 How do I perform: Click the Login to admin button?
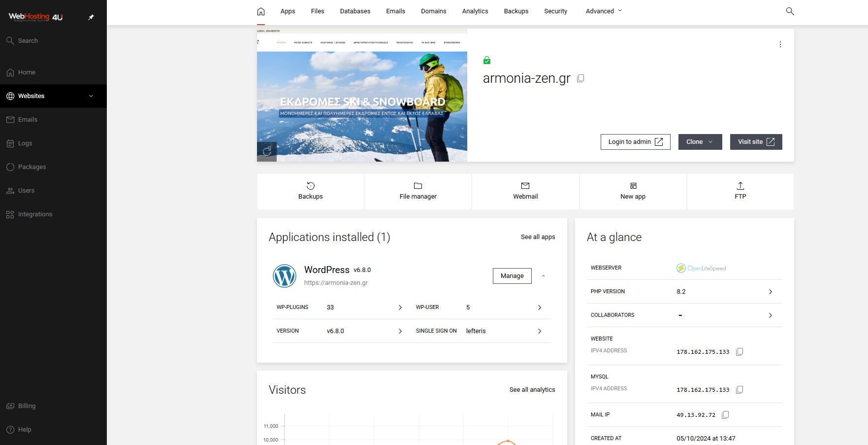coord(635,142)
